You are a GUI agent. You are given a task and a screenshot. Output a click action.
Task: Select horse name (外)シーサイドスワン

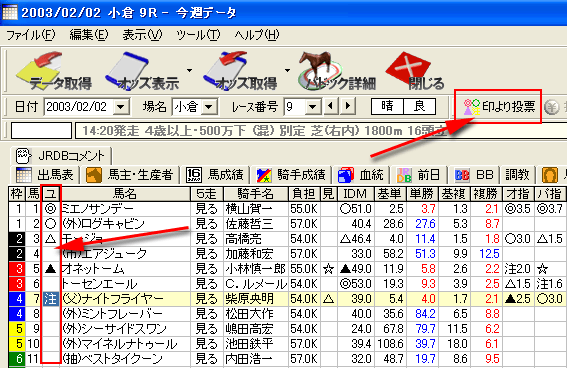tap(114, 329)
